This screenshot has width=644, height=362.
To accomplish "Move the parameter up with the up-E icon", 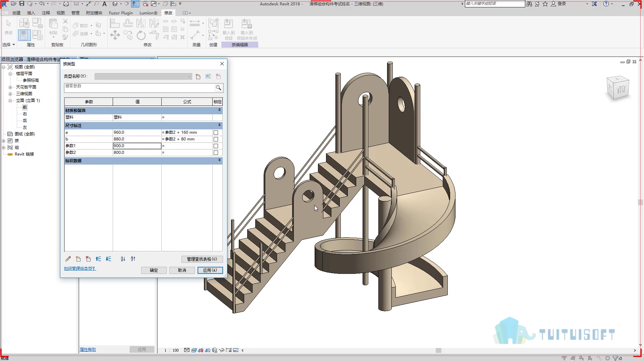I will click(x=98, y=259).
